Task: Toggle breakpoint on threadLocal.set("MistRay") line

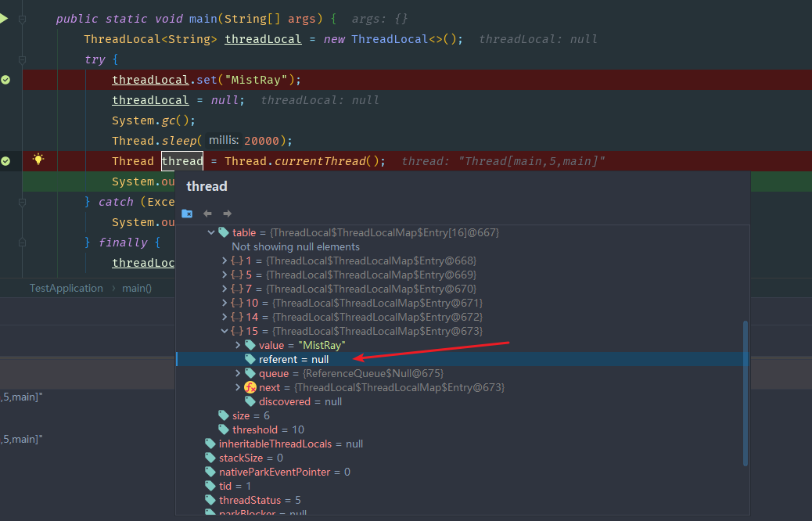Action: pos(5,80)
